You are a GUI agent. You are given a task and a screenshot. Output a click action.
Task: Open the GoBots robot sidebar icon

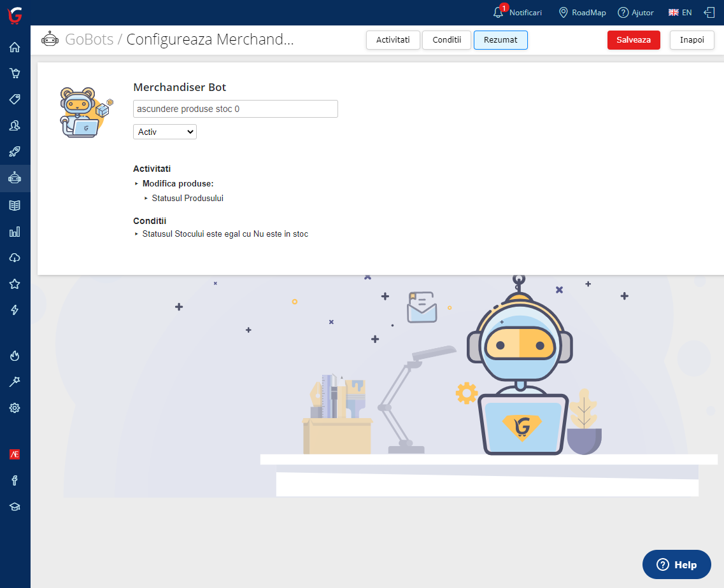tap(15, 178)
